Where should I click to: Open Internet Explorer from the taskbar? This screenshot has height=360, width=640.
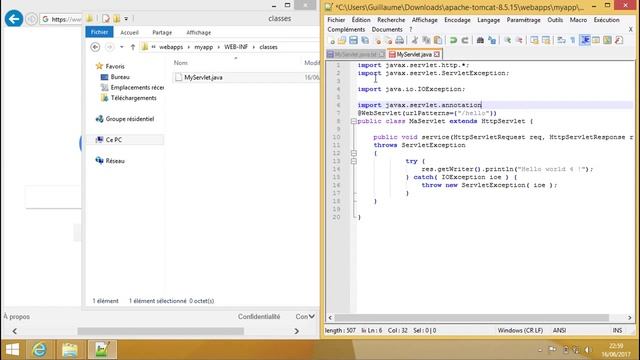(x=40, y=349)
